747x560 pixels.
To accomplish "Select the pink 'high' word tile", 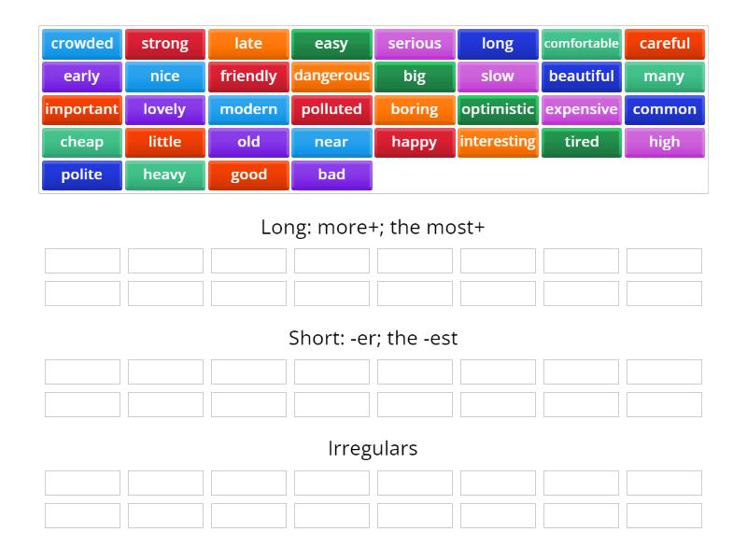I will (x=664, y=142).
